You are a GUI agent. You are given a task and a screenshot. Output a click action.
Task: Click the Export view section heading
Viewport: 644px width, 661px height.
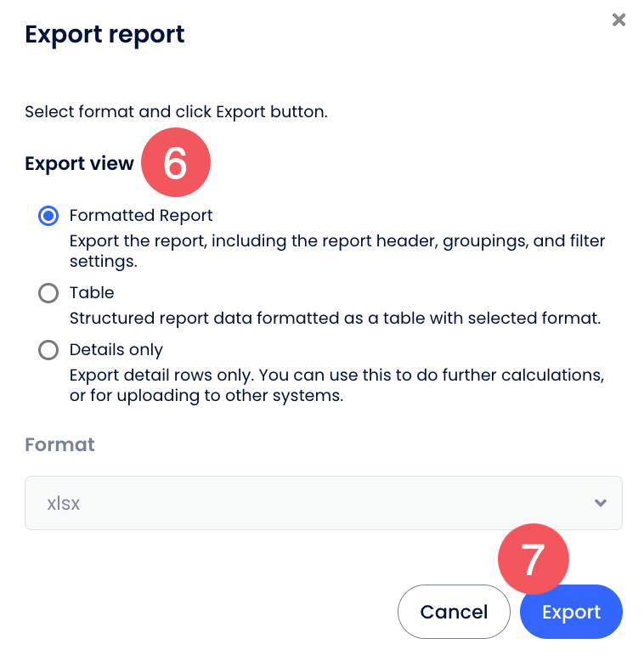point(79,164)
